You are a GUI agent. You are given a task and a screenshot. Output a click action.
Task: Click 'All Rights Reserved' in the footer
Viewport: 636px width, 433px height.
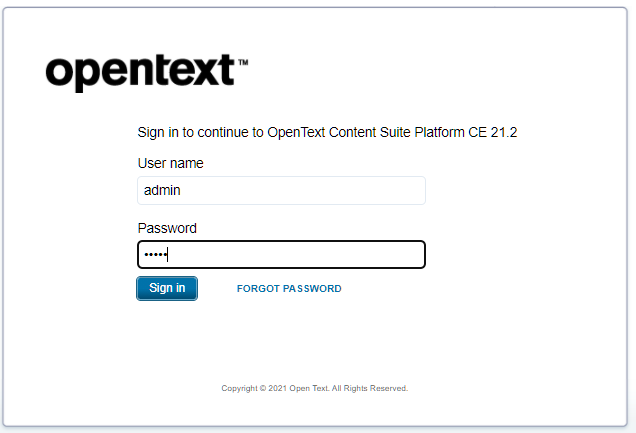tap(369, 388)
